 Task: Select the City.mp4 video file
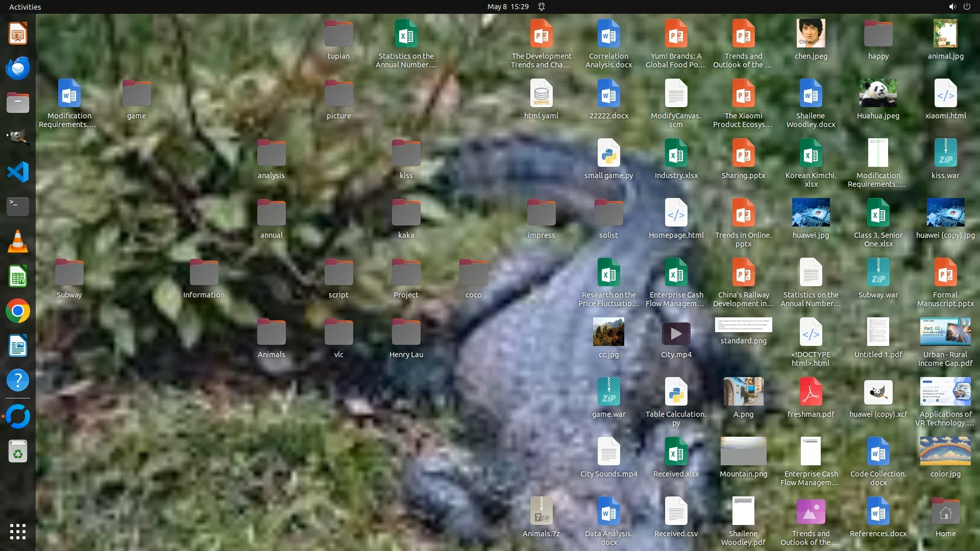[x=676, y=334]
